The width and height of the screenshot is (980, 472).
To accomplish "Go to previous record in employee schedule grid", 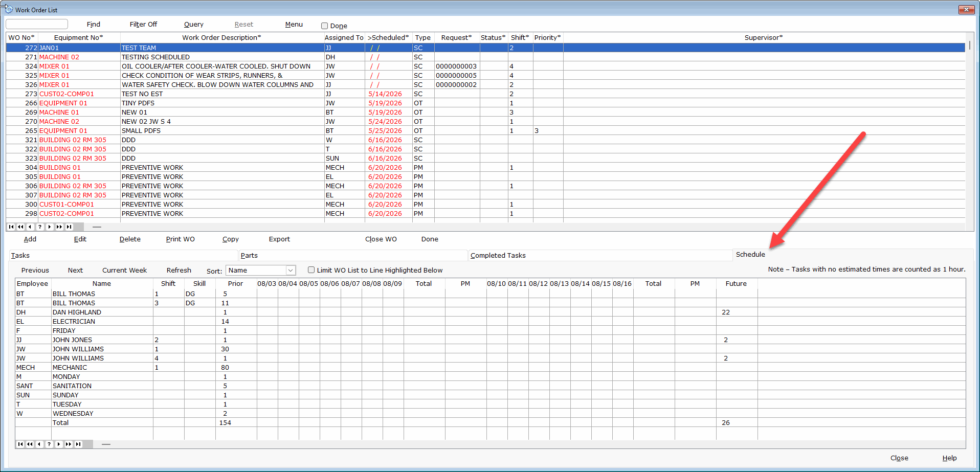I will click(39, 444).
